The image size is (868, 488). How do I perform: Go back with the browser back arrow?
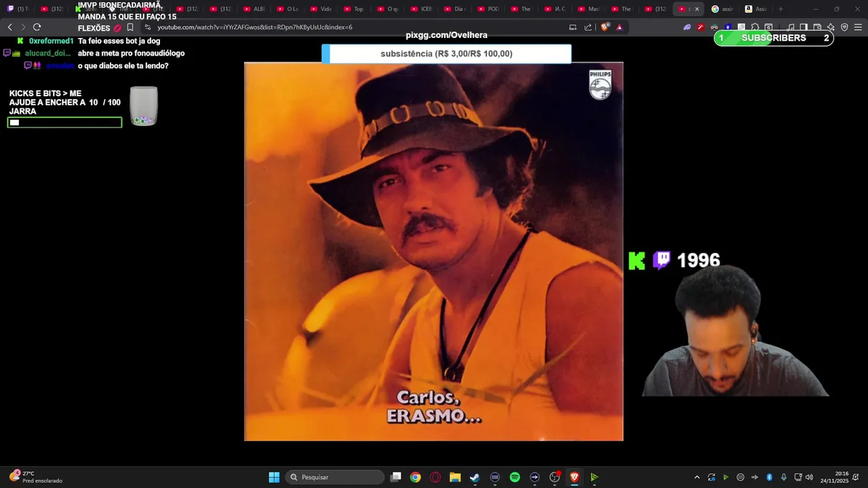click(x=9, y=27)
